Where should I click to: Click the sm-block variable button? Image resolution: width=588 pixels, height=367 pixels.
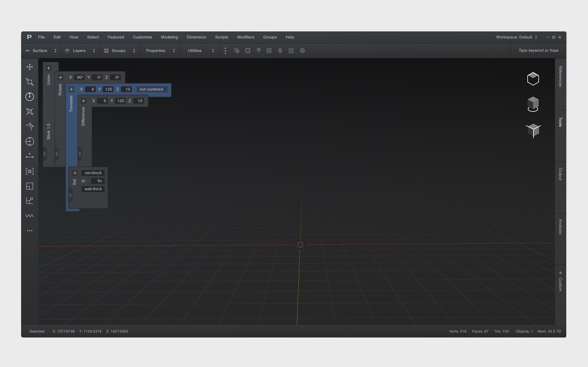pyautogui.click(x=93, y=173)
